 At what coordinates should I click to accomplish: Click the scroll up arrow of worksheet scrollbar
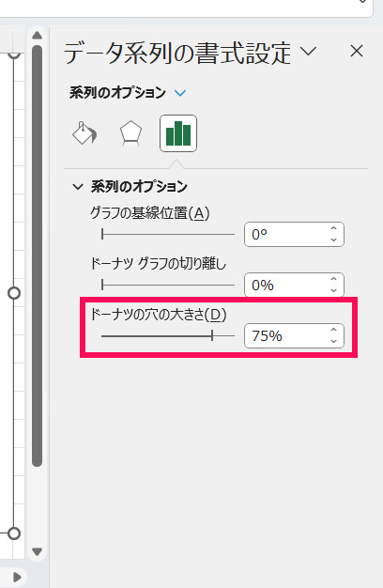pos(38,36)
